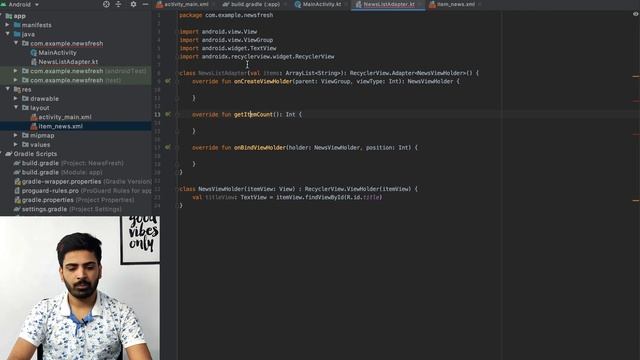Click the first error stripe mark in scrollbar
The height and width of the screenshot is (360, 640).
pos(636,76)
